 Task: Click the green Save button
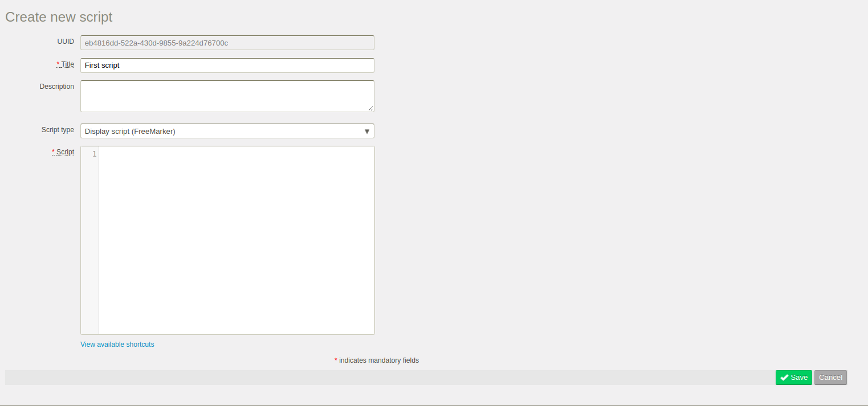[793, 378]
